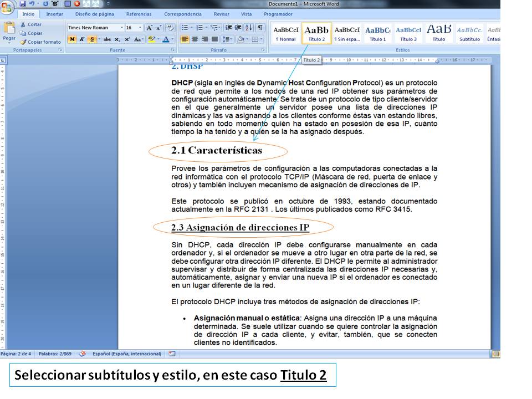The height and width of the screenshot is (399, 532).
Task: Increase font size with the large A icon
Action: pyautogui.click(x=149, y=28)
